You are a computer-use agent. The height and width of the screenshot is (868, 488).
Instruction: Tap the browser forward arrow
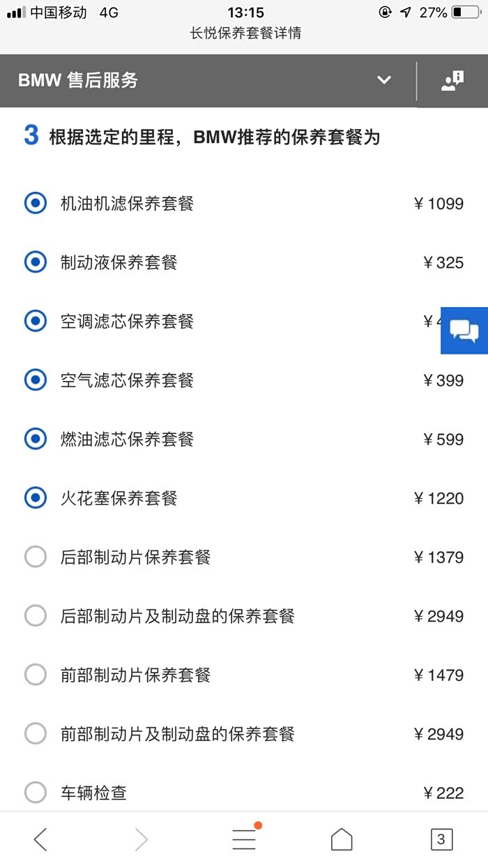point(142,839)
